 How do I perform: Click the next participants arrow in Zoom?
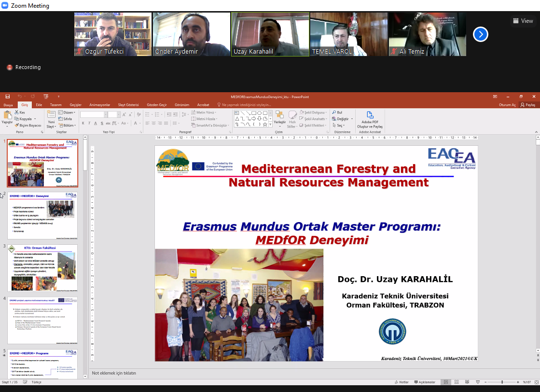pos(480,34)
